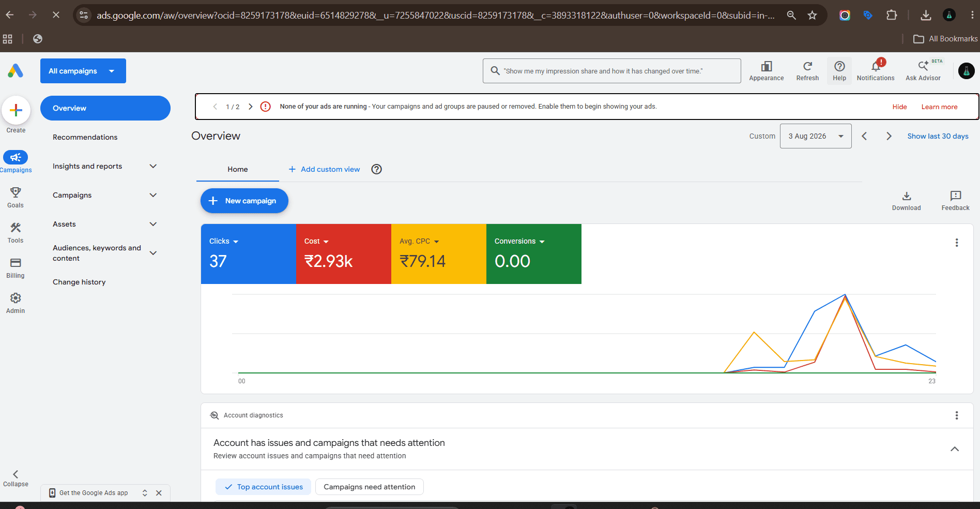This screenshot has height=509, width=980.
Task: Expand the Get Google Ads app banner
Action: pyautogui.click(x=145, y=493)
